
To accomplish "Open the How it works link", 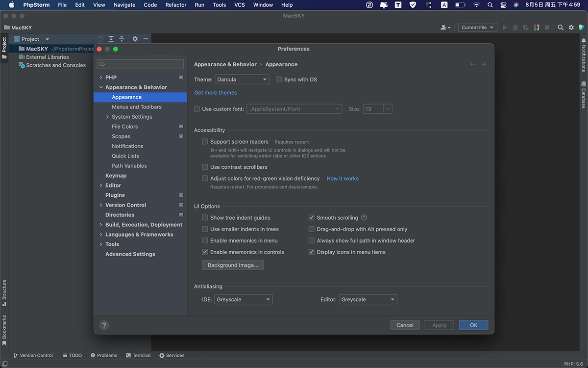I will (x=343, y=179).
